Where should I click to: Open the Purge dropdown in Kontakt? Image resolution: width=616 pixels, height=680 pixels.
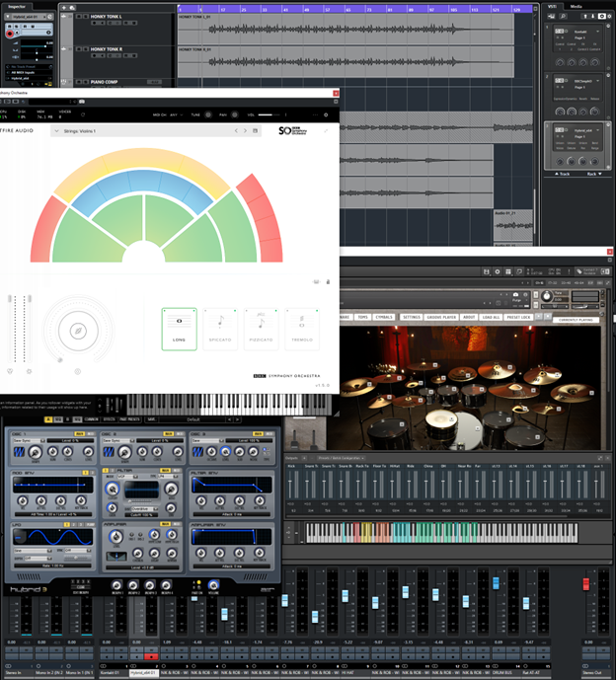click(x=519, y=300)
